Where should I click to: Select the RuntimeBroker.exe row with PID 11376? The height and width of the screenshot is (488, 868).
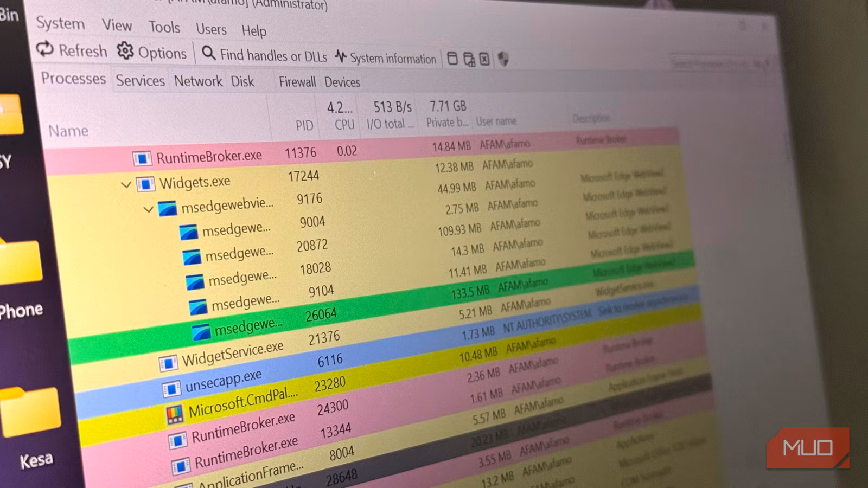pyautogui.click(x=361, y=151)
